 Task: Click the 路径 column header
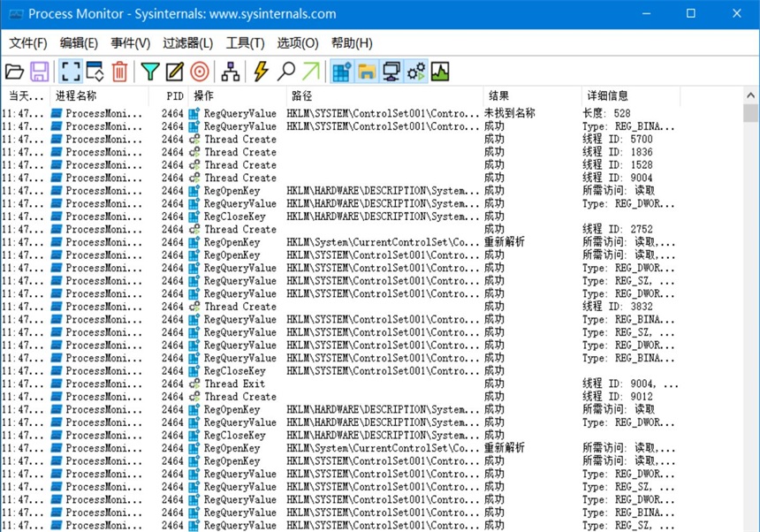(384, 96)
